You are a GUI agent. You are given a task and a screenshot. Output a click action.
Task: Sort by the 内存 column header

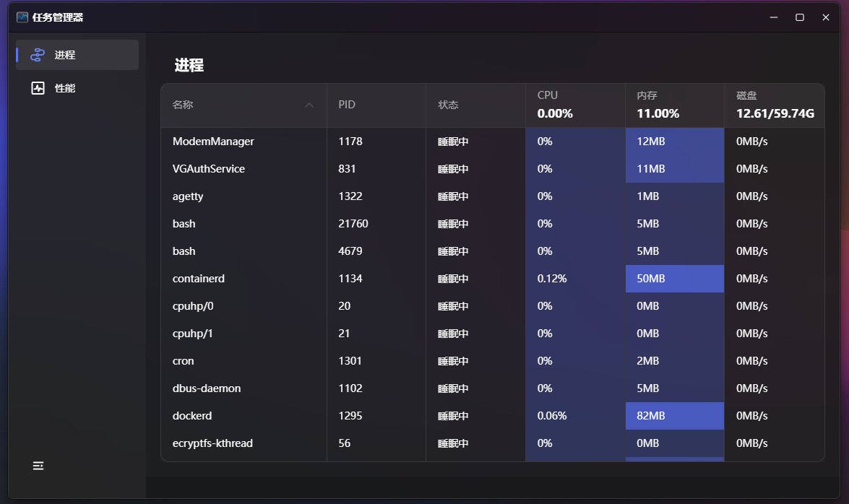coord(674,105)
